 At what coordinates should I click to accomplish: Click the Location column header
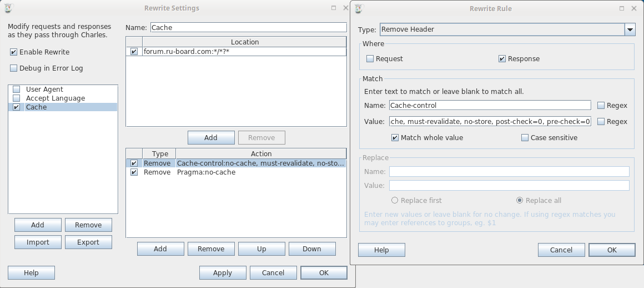(x=244, y=42)
